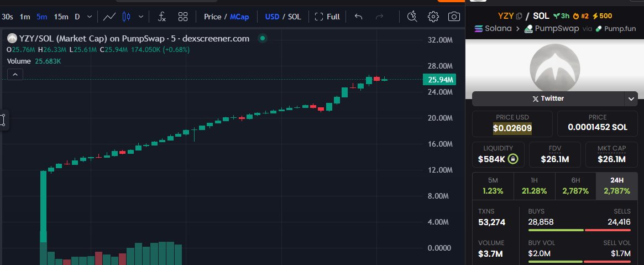Click the VOLUME value $3.7M

coord(490,253)
